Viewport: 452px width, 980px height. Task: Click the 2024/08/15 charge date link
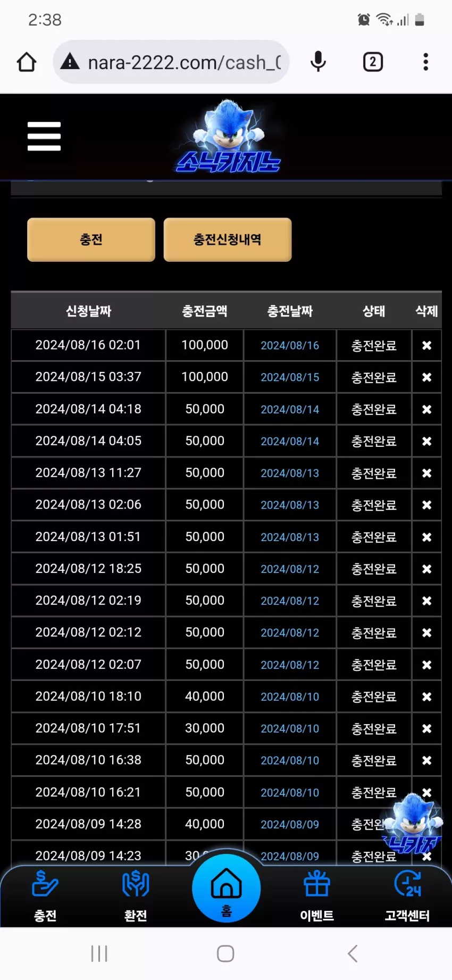pyautogui.click(x=290, y=377)
